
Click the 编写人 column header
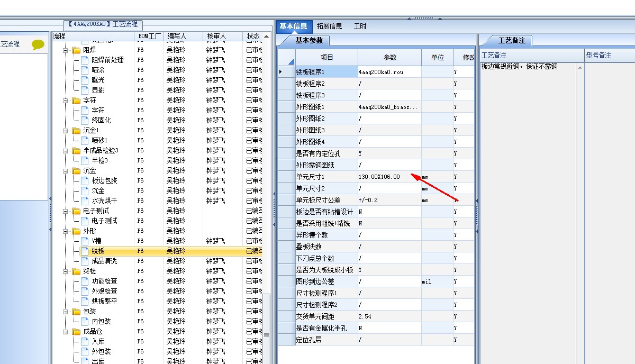point(183,36)
